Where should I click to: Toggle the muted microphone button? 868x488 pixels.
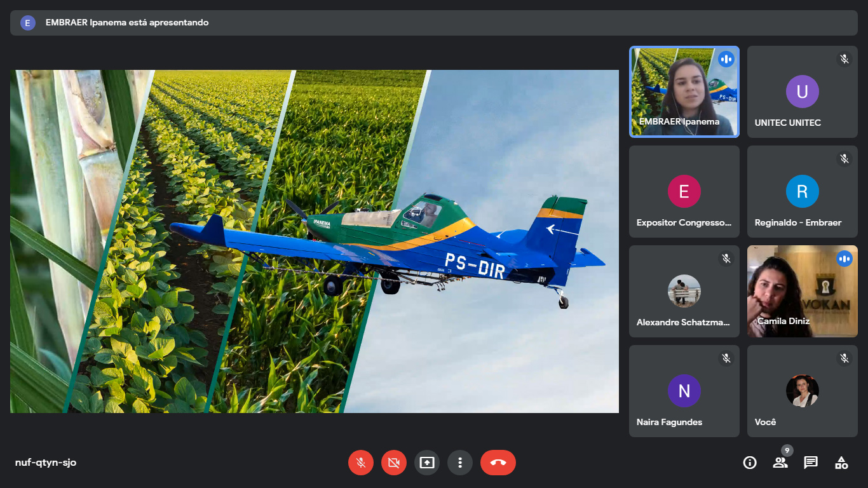click(361, 463)
